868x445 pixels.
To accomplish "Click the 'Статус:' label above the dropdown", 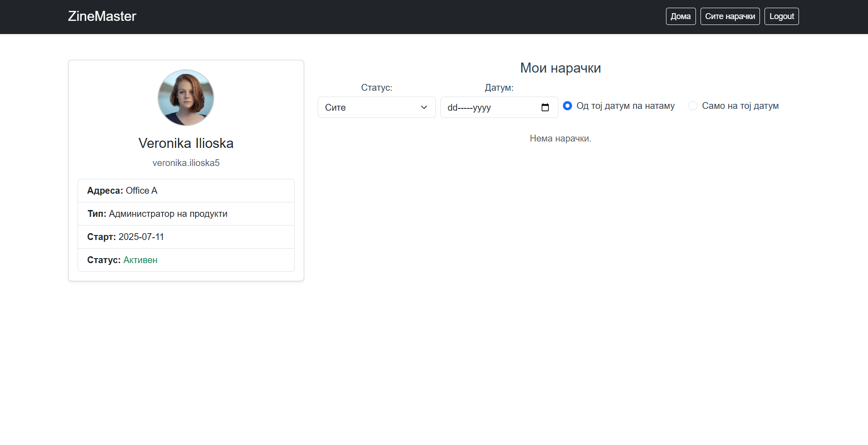I will (x=376, y=88).
